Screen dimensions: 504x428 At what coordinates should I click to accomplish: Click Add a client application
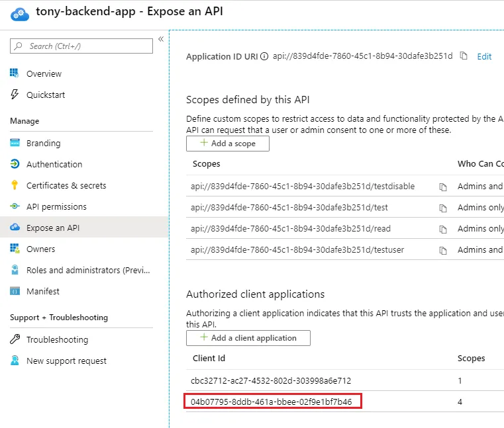248,338
